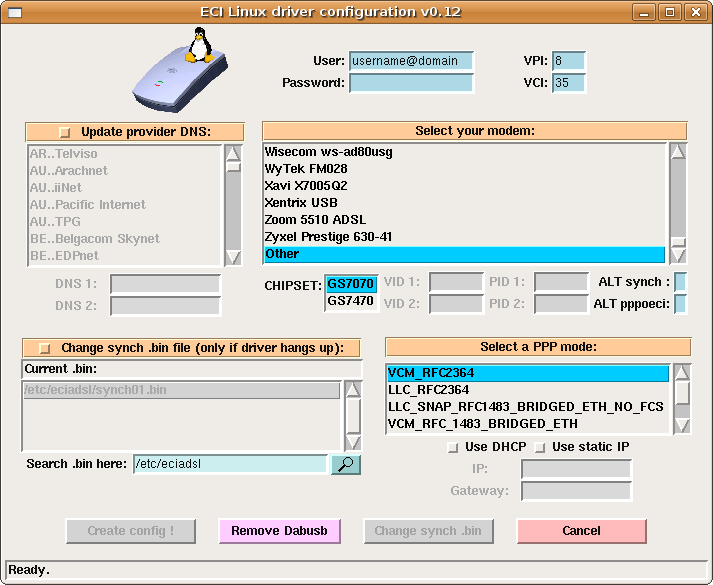Toggle Change synch .bin file checkbox
This screenshot has height=585, width=713.
pos(44,348)
